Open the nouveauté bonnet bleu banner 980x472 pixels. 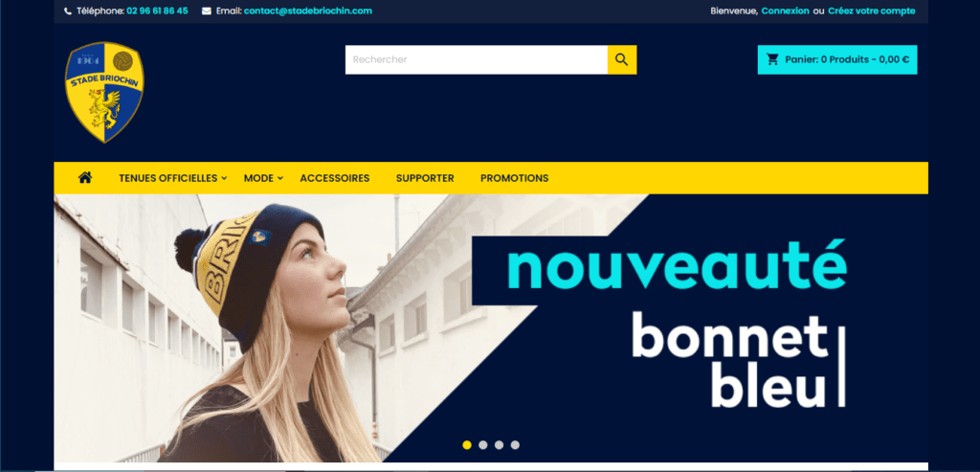(491, 328)
